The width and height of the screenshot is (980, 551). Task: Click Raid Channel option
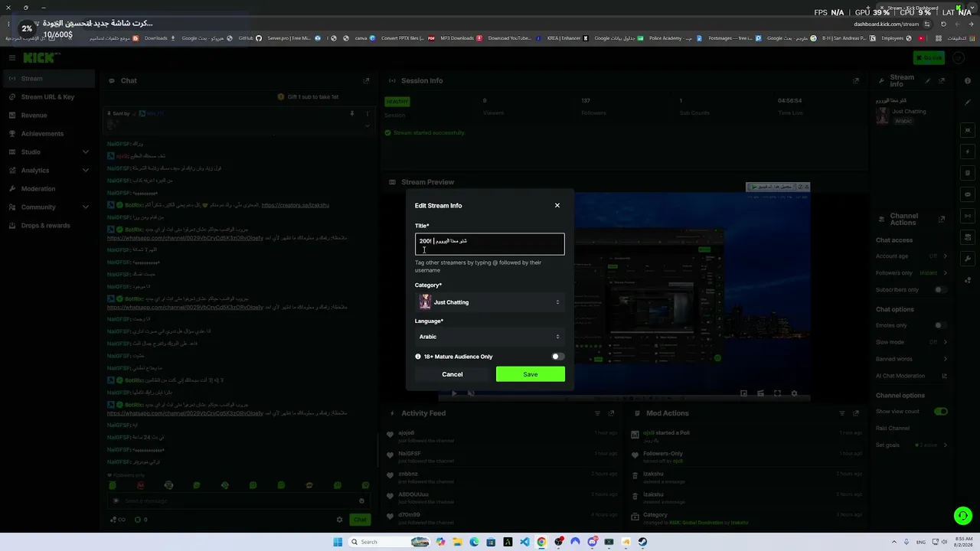893,429
